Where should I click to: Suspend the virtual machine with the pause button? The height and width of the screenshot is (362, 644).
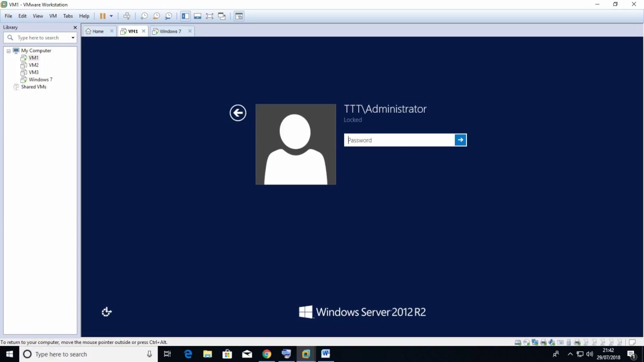coord(103,16)
